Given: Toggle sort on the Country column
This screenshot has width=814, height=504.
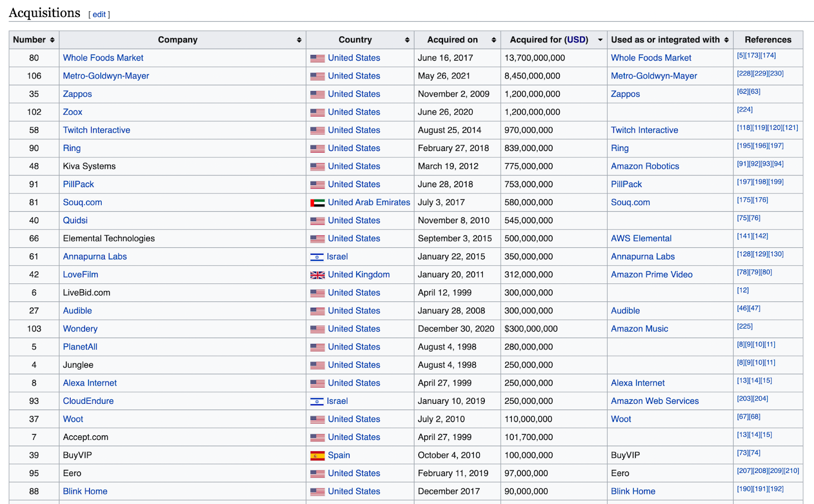Looking at the screenshot, I should tap(407, 40).
